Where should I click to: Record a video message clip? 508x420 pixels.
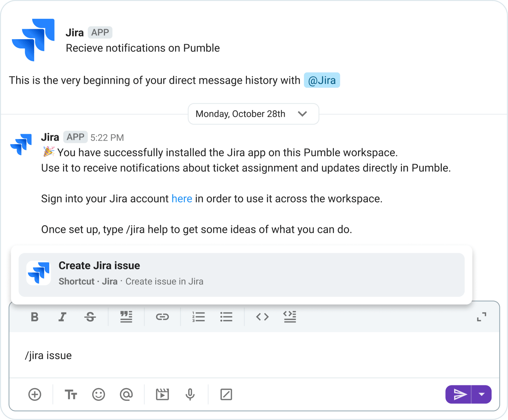click(162, 395)
